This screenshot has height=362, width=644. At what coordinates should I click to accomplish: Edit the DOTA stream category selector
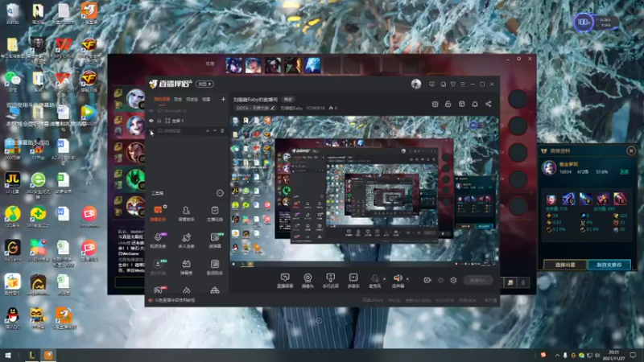point(255,109)
